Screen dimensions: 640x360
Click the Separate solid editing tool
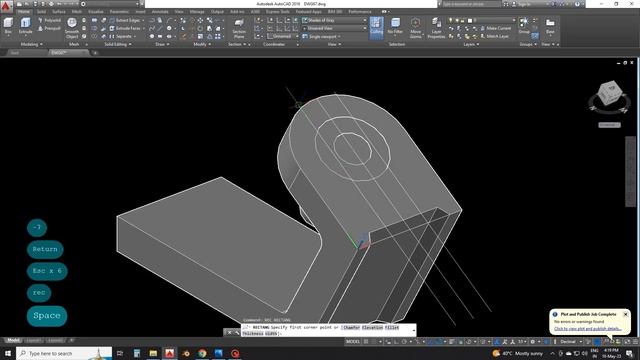pyautogui.click(x=122, y=36)
